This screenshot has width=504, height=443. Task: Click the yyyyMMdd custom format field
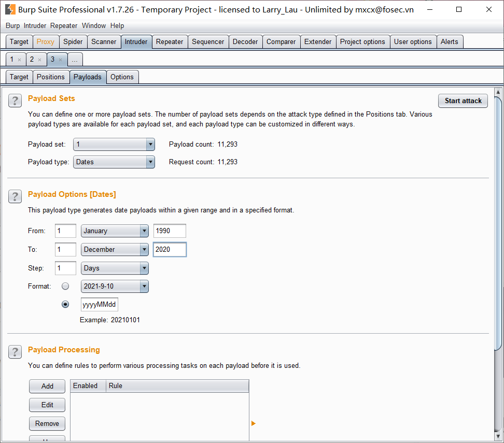100,304
